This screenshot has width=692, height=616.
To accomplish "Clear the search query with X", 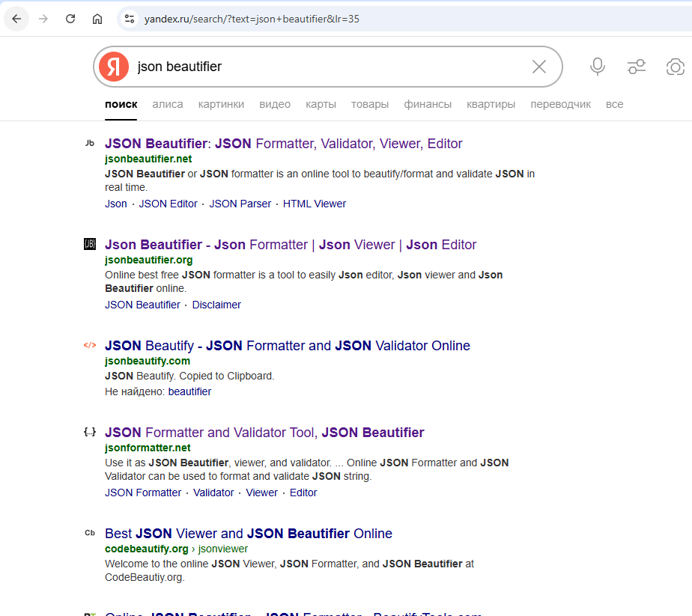I will [539, 67].
